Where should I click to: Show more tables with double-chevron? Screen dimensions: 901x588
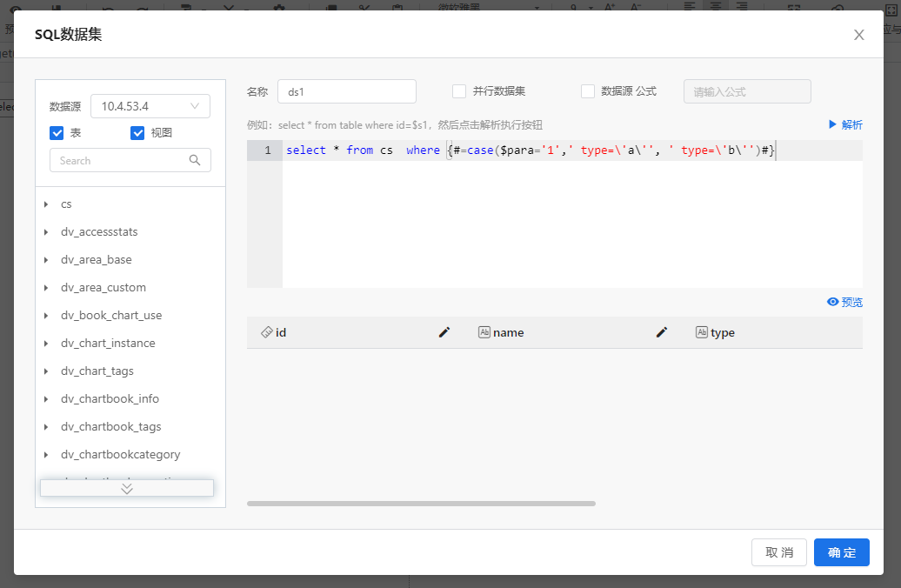tap(127, 488)
